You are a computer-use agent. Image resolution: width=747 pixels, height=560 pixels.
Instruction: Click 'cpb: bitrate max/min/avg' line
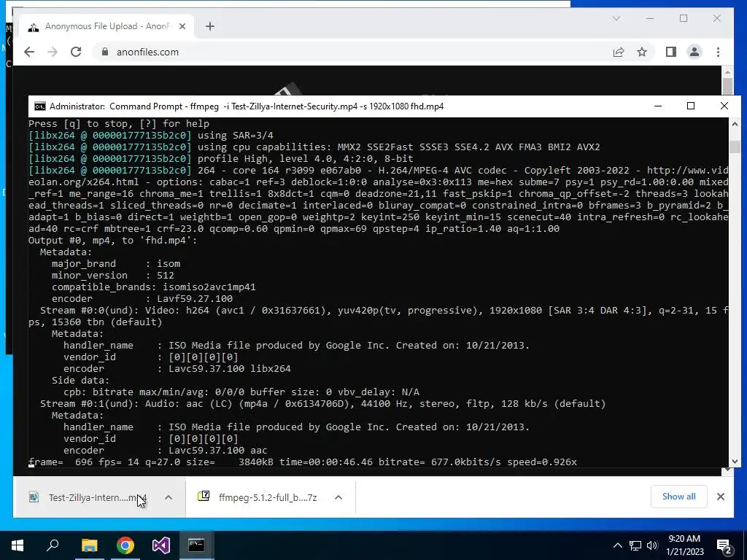241,392
